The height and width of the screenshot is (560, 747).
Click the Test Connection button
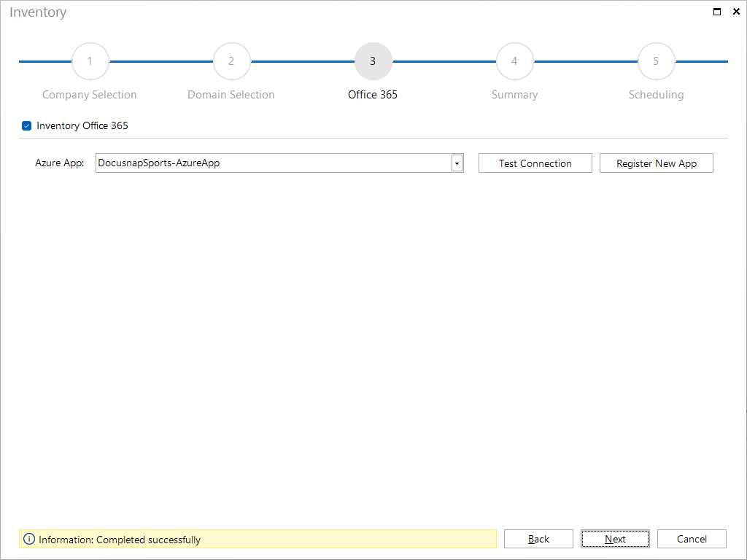click(535, 163)
